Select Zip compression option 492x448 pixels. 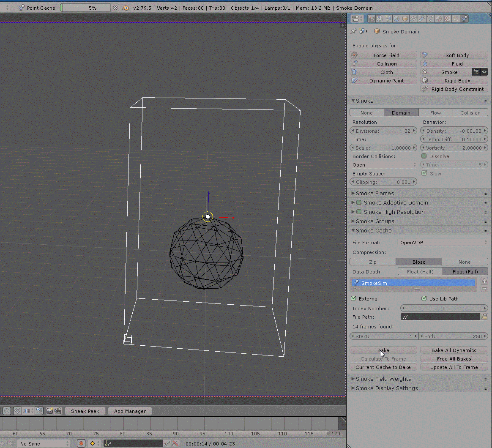pos(372,262)
